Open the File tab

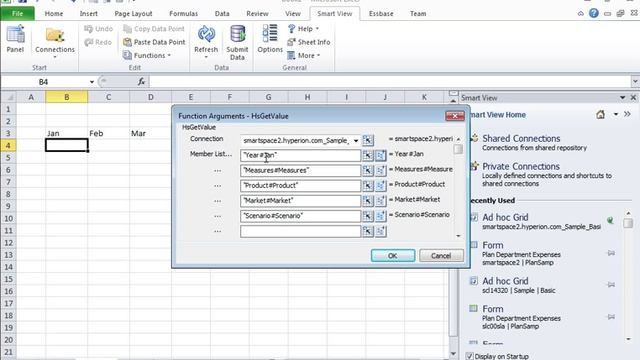point(18,13)
